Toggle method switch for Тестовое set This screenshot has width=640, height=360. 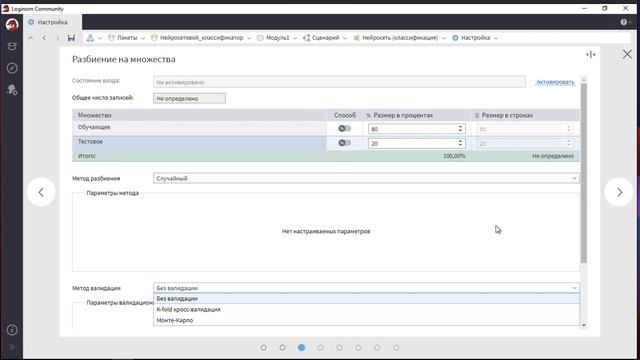pyautogui.click(x=344, y=143)
